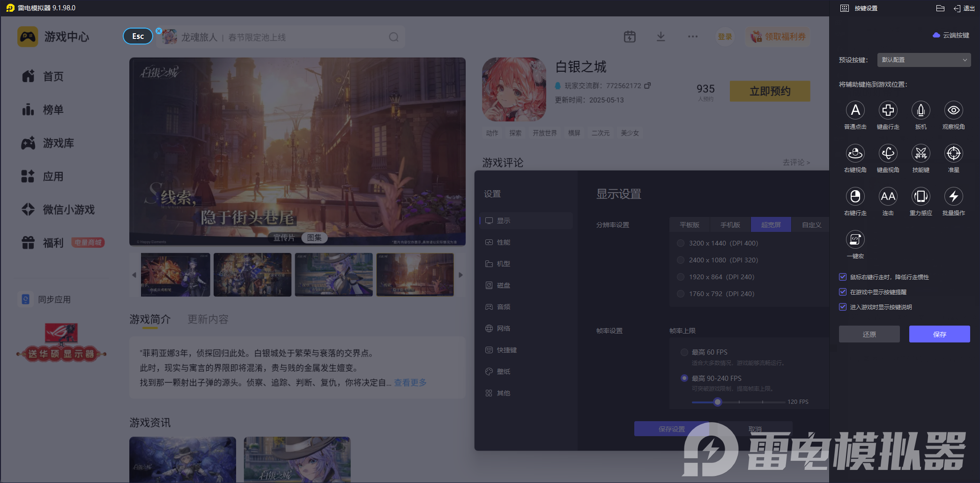
Task: Pick the 右键行走 right-click walk icon
Action: [x=855, y=197]
